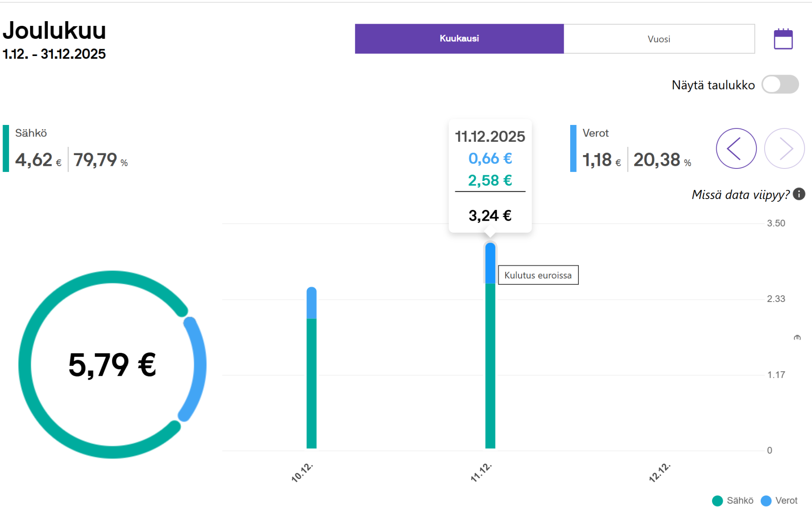The image size is (812, 517).
Task: Click the info icon beside Missä data viipyy
Action: (x=799, y=194)
